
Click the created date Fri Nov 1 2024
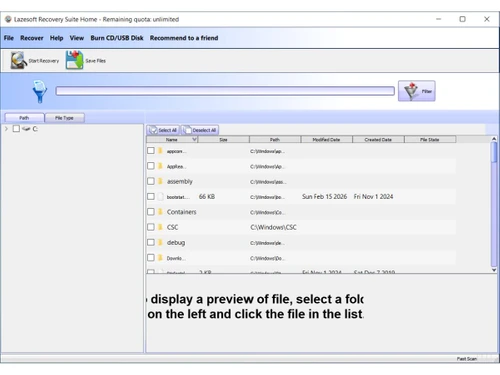pyautogui.click(x=373, y=197)
